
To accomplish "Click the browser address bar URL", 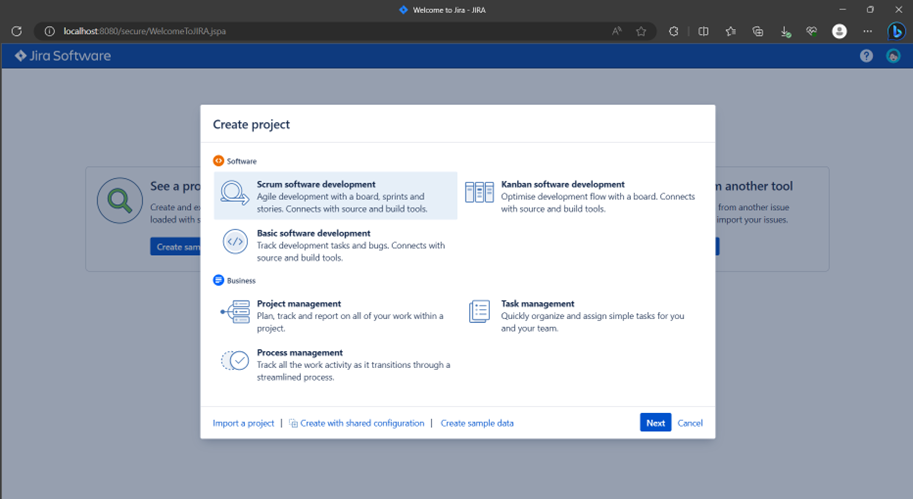I will [144, 31].
